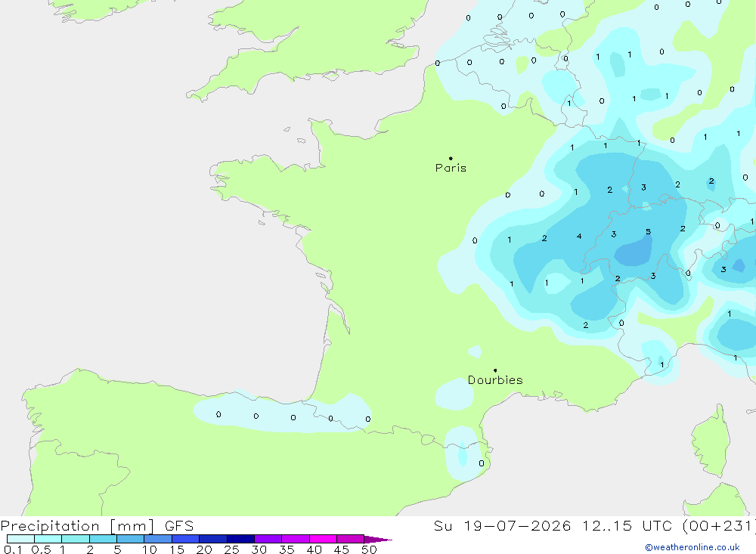Screen dimensions: 756x554
Task: Pick the 35–40 mm legend swatch
Action: 295,539
